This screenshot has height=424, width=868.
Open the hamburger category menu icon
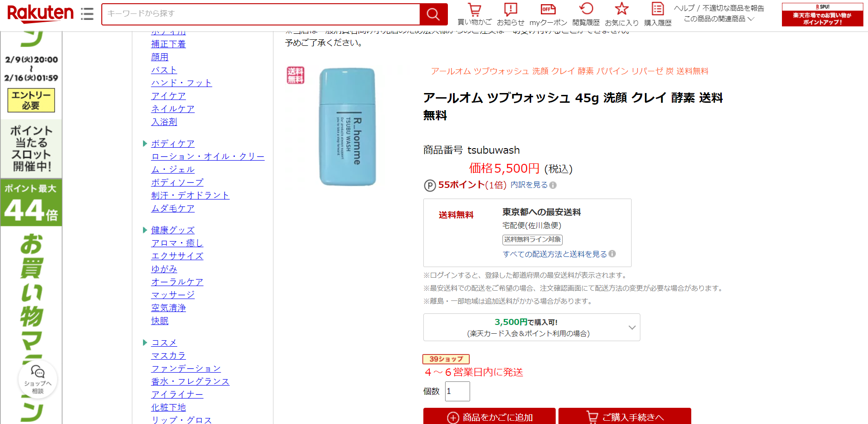pos(87,14)
